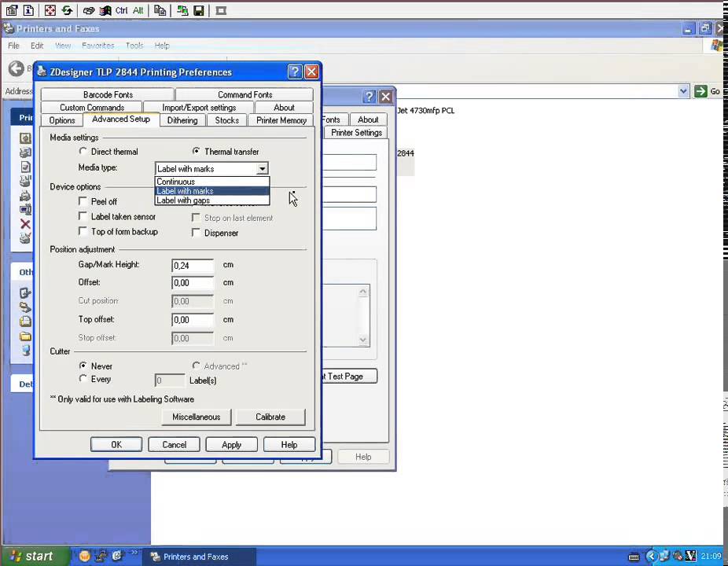Open the Favorites menu
This screenshot has width=728, height=566.
pos(98,46)
